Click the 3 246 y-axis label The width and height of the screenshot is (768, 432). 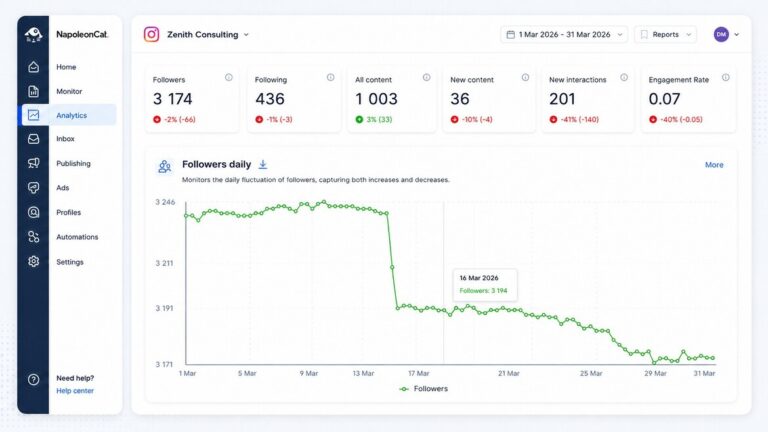pos(165,202)
